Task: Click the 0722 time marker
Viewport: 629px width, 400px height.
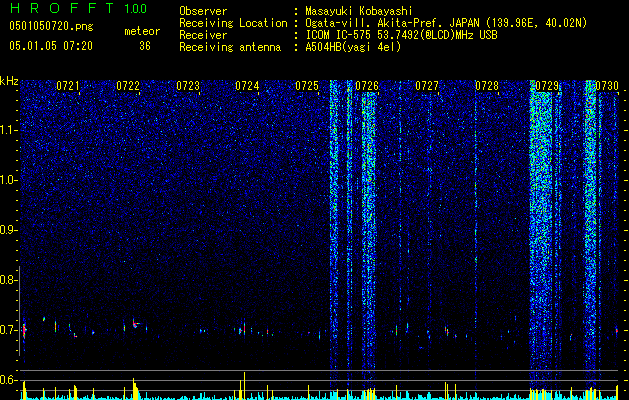Action: 128,85
